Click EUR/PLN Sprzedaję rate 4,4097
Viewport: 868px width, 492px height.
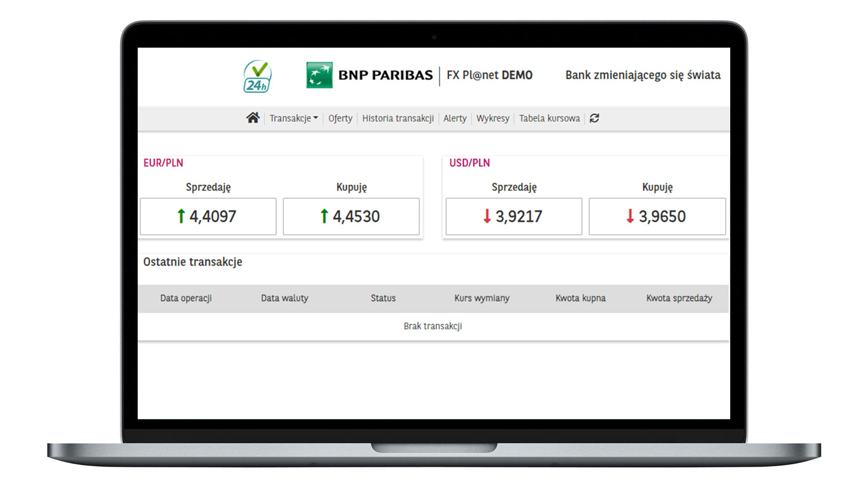pyautogui.click(x=208, y=216)
